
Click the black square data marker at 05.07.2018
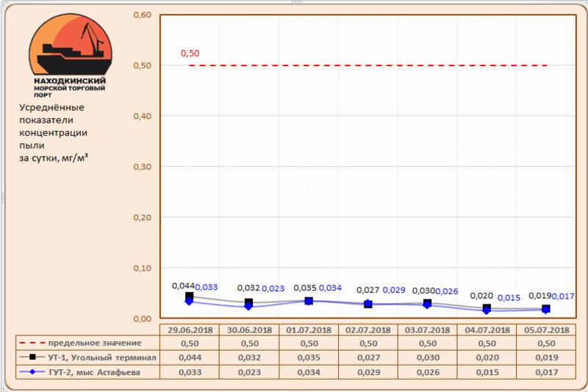pos(545,309)
